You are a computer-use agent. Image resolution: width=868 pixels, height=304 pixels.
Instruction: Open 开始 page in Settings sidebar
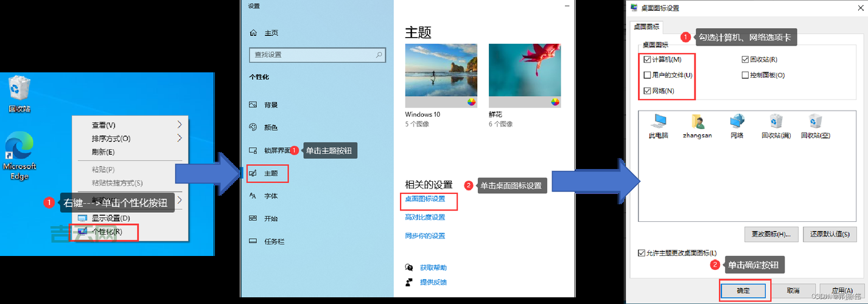click(x=264, y=218)
